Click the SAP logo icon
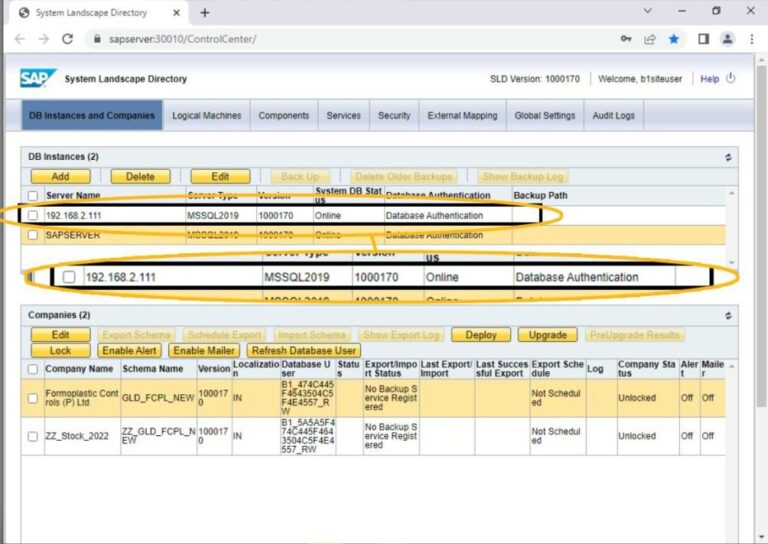This screenshot has height=544, width=768. click(38, 78)
